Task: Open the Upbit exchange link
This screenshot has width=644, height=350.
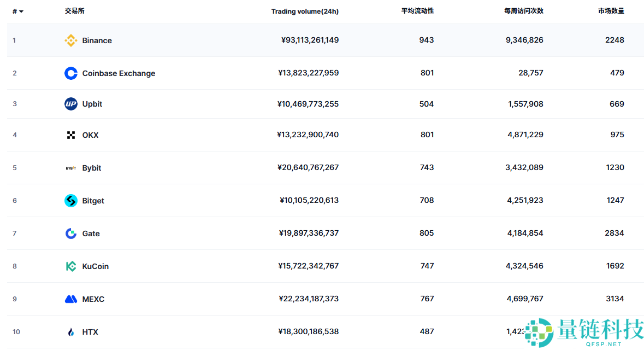Action: (92, 104)
